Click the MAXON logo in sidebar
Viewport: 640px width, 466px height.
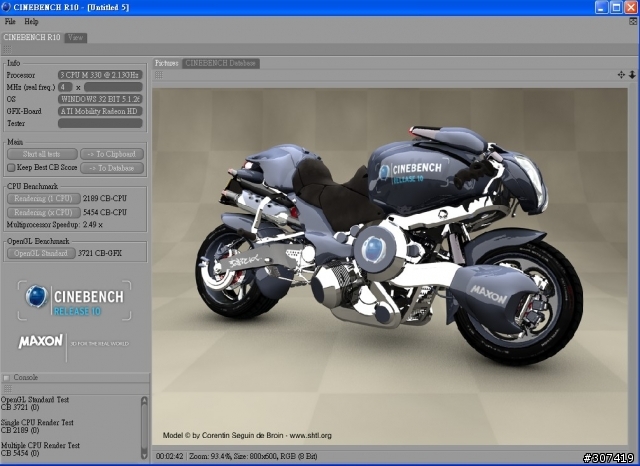click(40, 342)
